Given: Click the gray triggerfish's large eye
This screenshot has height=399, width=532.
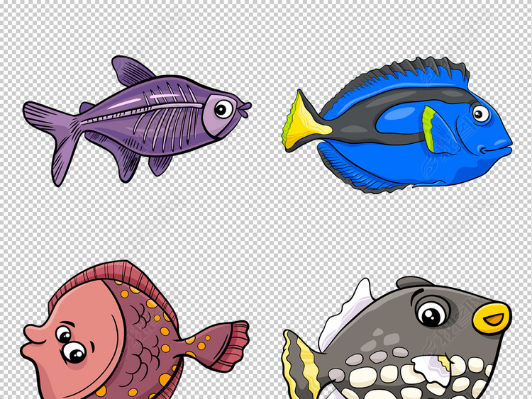Looking at the screenshot, I should [431, 313].
